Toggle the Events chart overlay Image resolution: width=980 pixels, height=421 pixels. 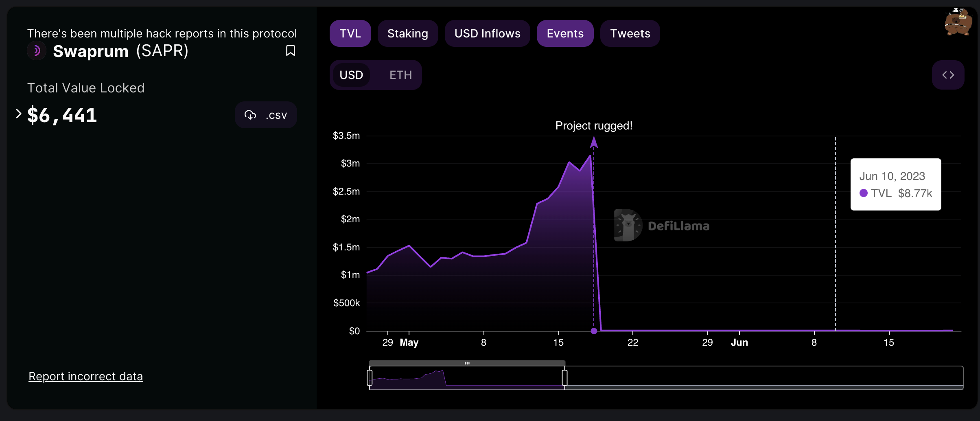pos(565,33)
